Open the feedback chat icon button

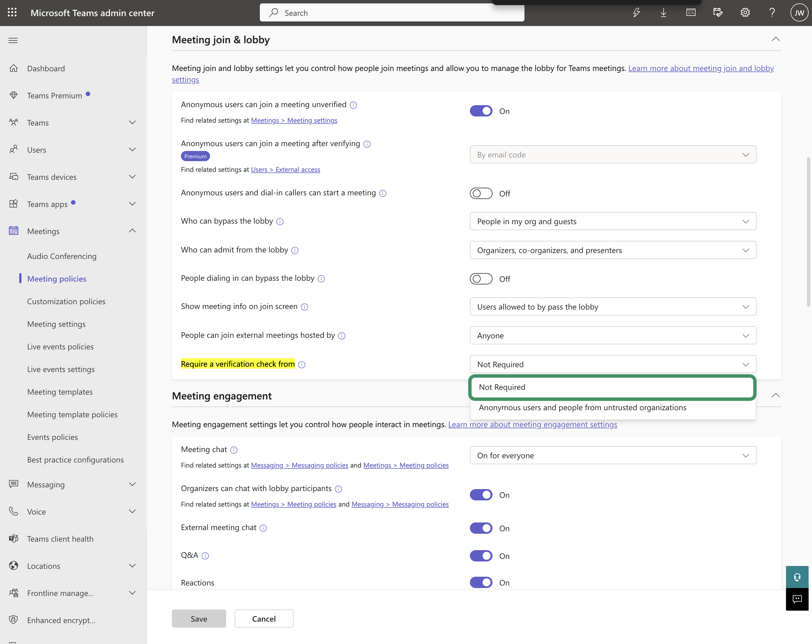(797, 599)
